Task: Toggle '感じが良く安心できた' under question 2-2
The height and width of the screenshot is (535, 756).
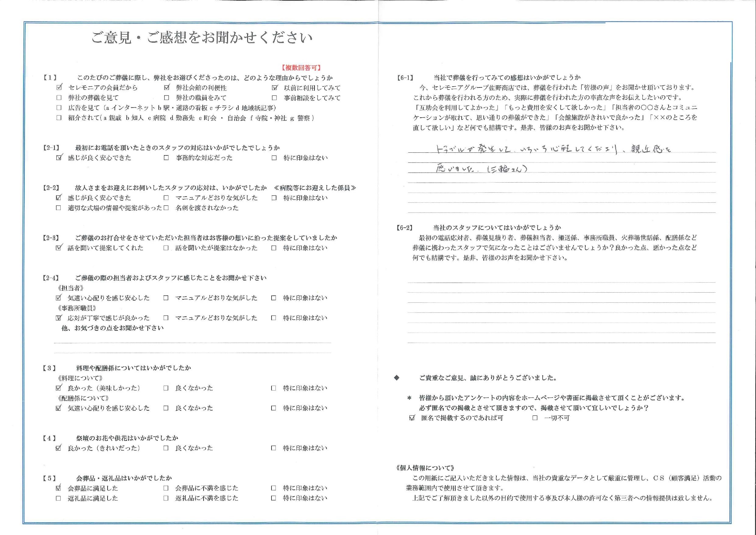Action: click(x=59, y=198)
